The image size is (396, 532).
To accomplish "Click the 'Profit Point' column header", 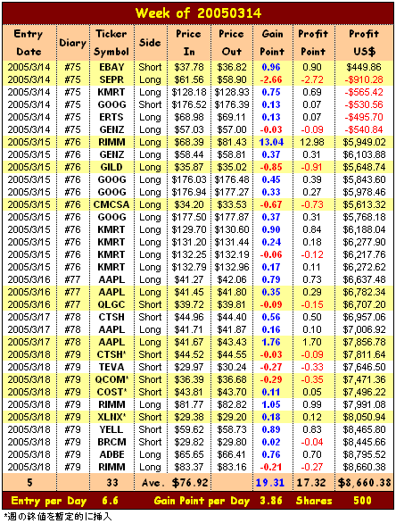I will pos(313,43).
